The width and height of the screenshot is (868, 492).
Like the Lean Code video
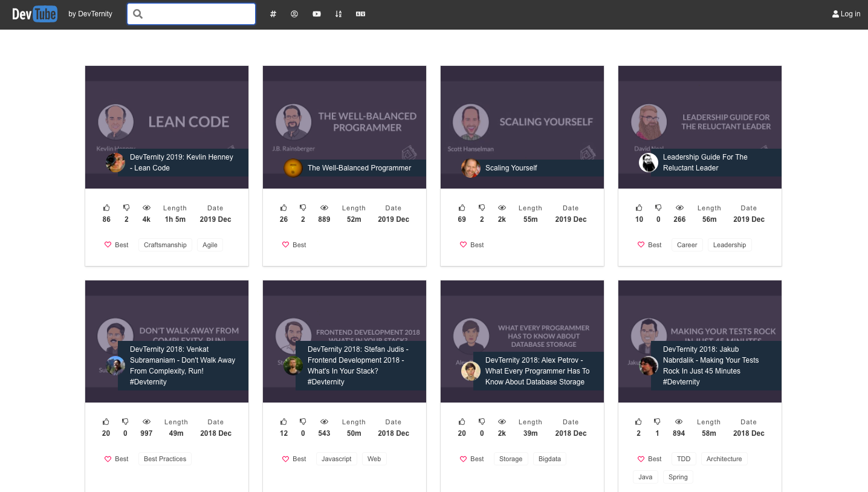point(106,208)
